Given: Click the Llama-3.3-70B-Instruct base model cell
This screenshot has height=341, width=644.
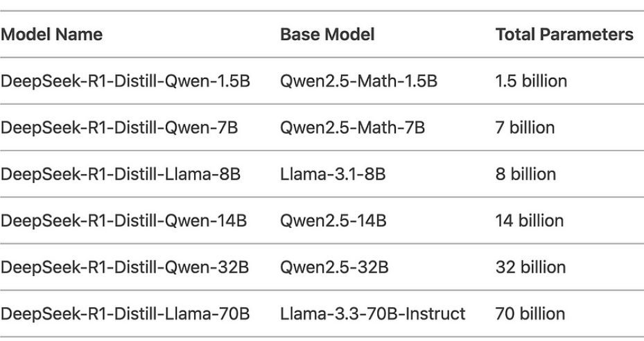Looking at the screenshot, I should click(x=373, y=313).
